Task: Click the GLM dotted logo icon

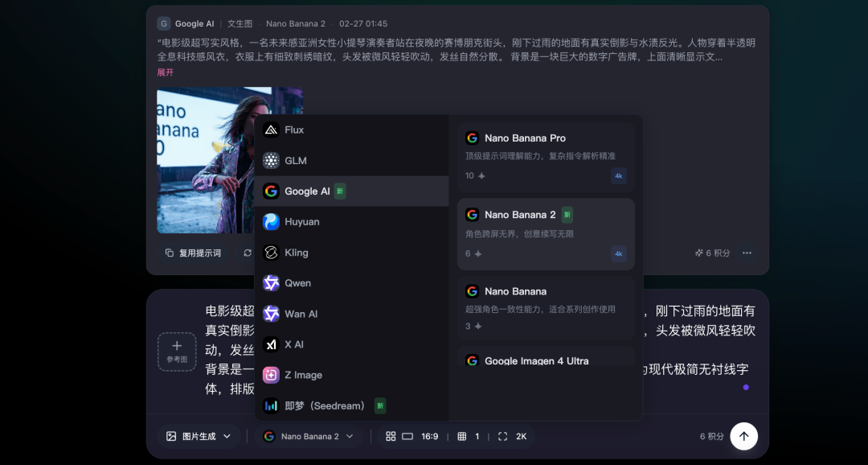Action: tap(271, 161)
